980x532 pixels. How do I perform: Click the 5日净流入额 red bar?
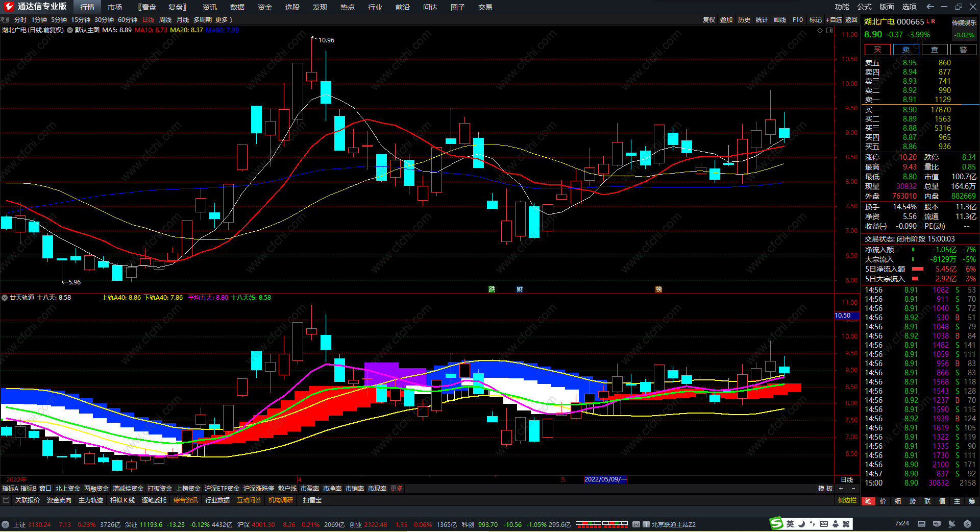pos(918,269)
